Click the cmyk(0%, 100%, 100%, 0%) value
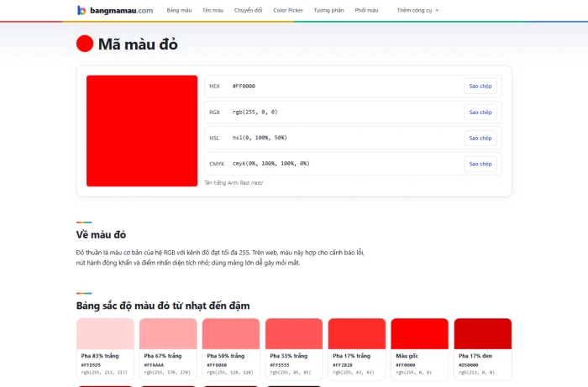The height and width of the screenshot is (387, 588). (271, 164)
